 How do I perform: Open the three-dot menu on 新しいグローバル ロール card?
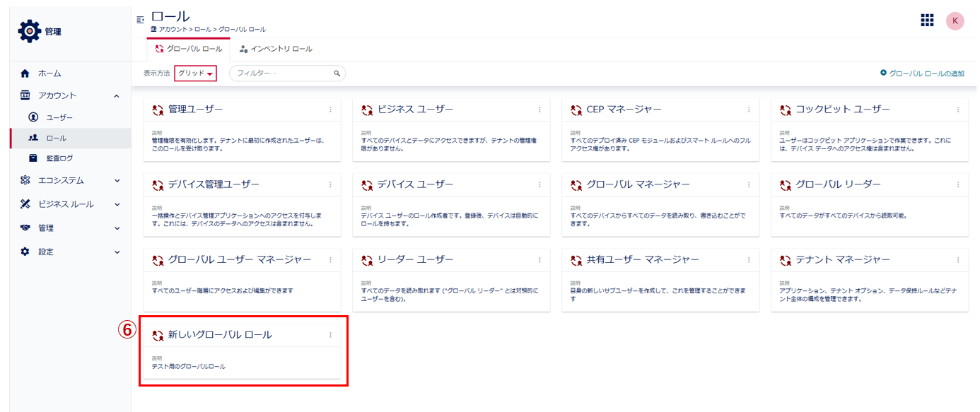click(x=330, y=335)
